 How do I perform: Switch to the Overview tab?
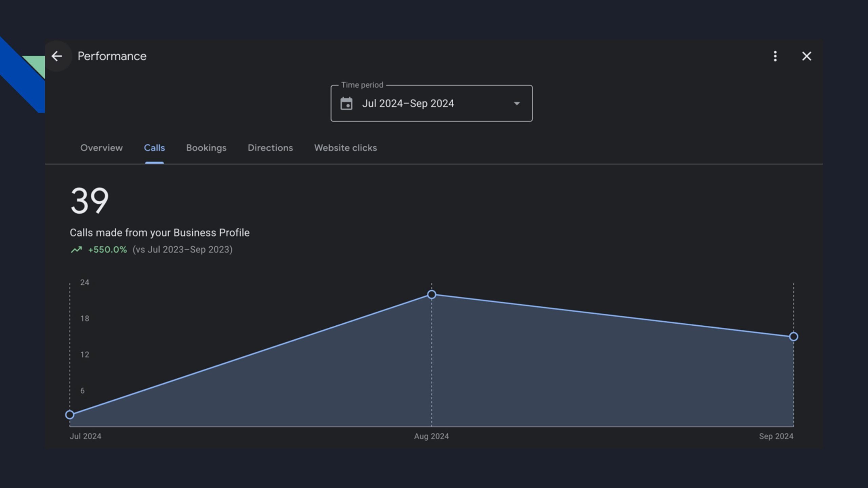pyautogui.click(x=101, y=148)
